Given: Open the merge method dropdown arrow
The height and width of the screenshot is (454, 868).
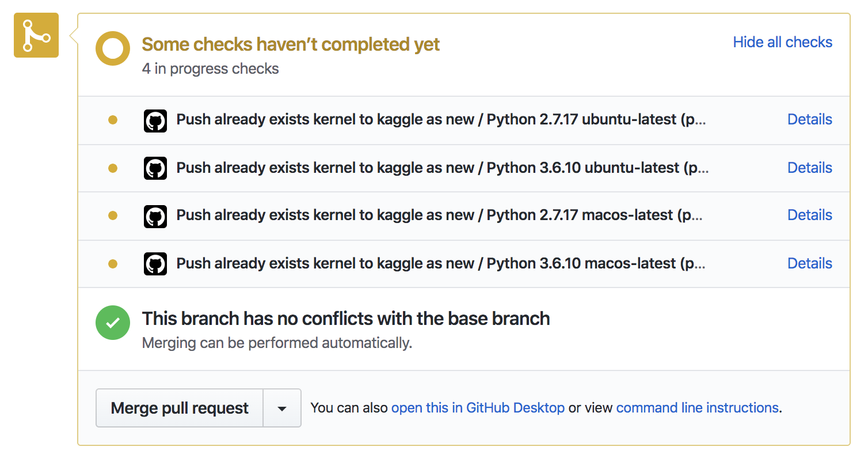Looking at the screenshot, I should 282,408.
